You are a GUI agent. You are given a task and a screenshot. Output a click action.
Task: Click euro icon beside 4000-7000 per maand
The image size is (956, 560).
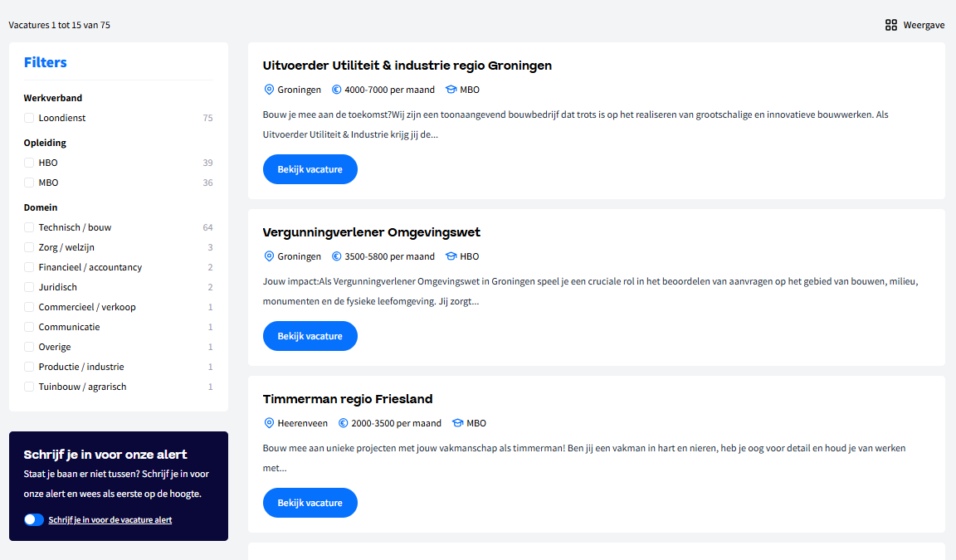tap(337, 90)
